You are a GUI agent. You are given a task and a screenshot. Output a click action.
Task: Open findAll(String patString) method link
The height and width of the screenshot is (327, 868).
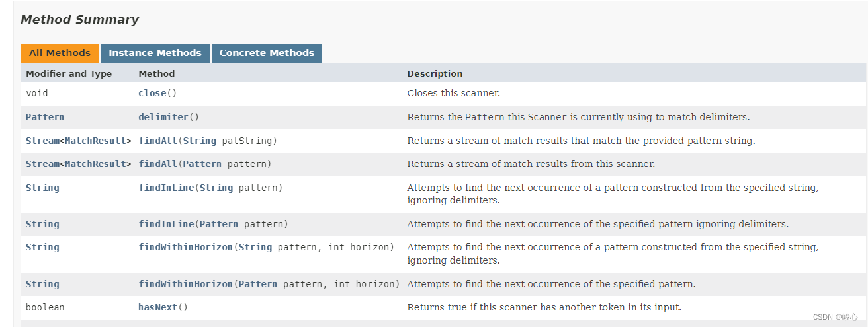pyautogui.click(x=157, y=141)
